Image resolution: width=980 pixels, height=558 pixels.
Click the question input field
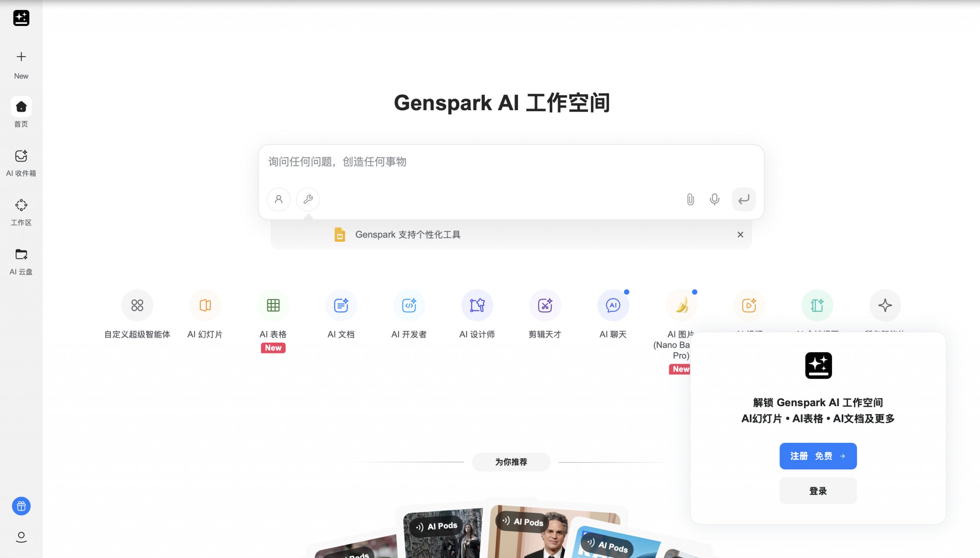pyautogui.click(x=460, y=162)
